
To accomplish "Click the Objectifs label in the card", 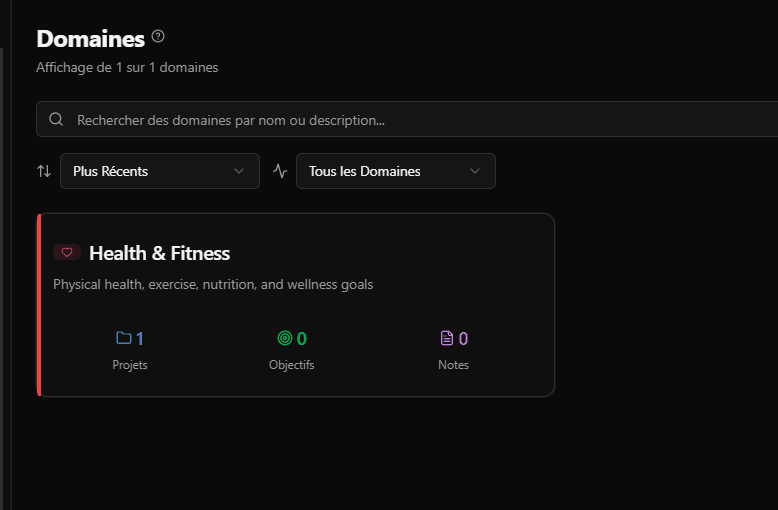I will [x=291, y=365].
